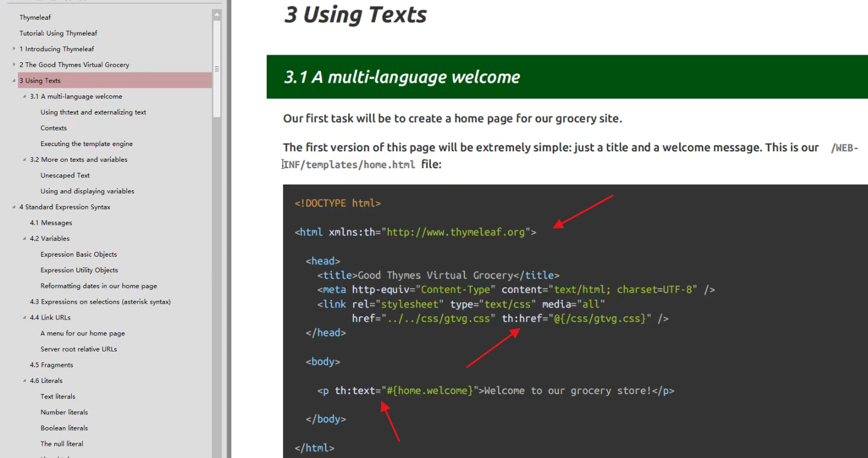
Task: Collapse '4 Standard Expression Syntax' arrow
Action: (14, 207)
